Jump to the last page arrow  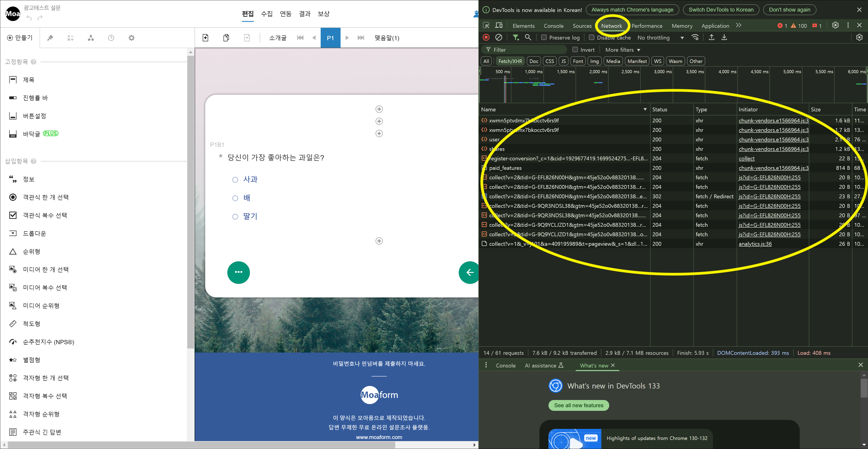[x=361, y=38]
